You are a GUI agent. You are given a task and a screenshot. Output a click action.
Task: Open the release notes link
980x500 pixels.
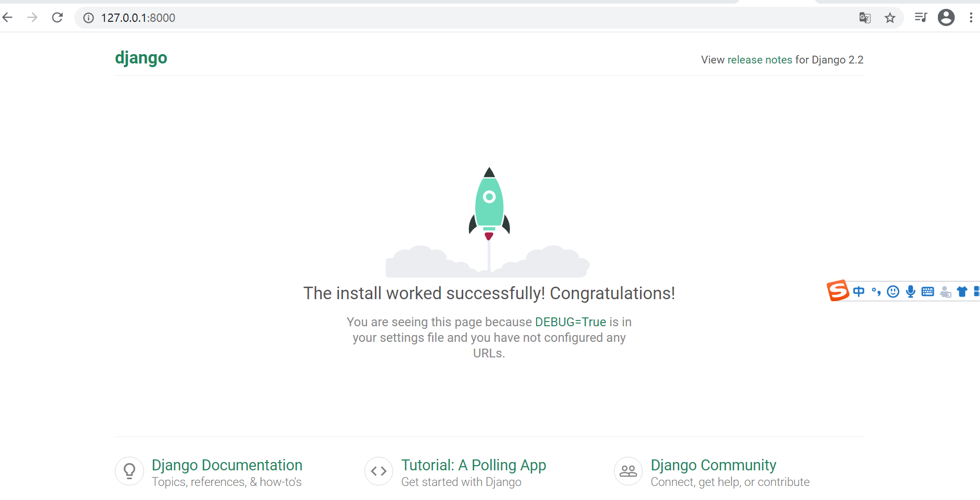(x=760, y=60)
